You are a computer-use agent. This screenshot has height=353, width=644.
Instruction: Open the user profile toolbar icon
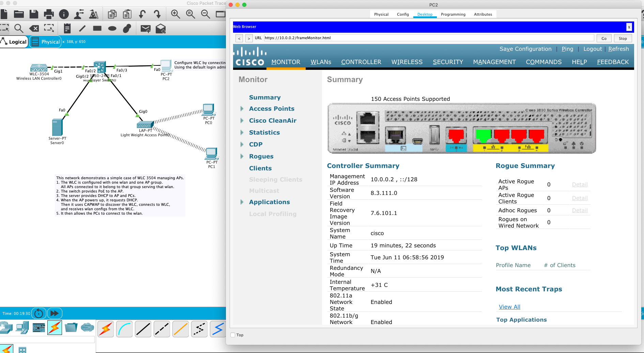[79, 14]
